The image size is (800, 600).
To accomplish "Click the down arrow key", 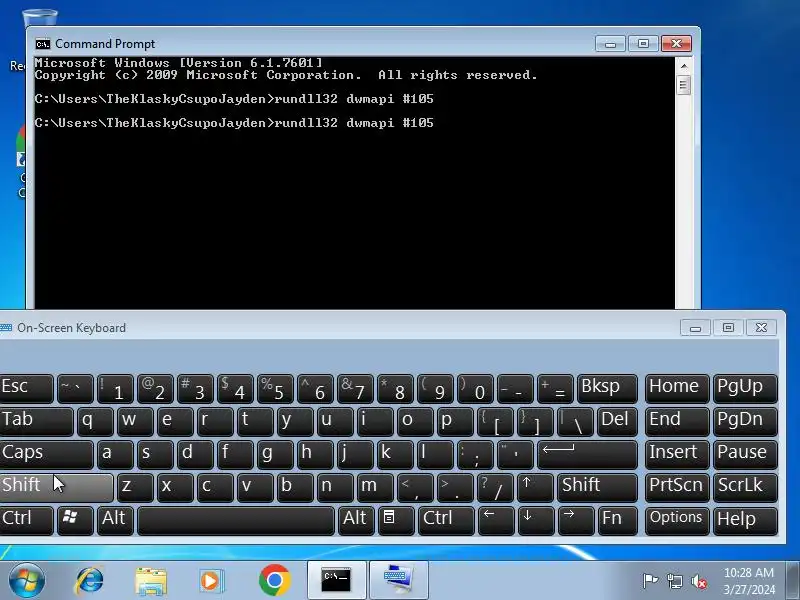I will [535, 519].
